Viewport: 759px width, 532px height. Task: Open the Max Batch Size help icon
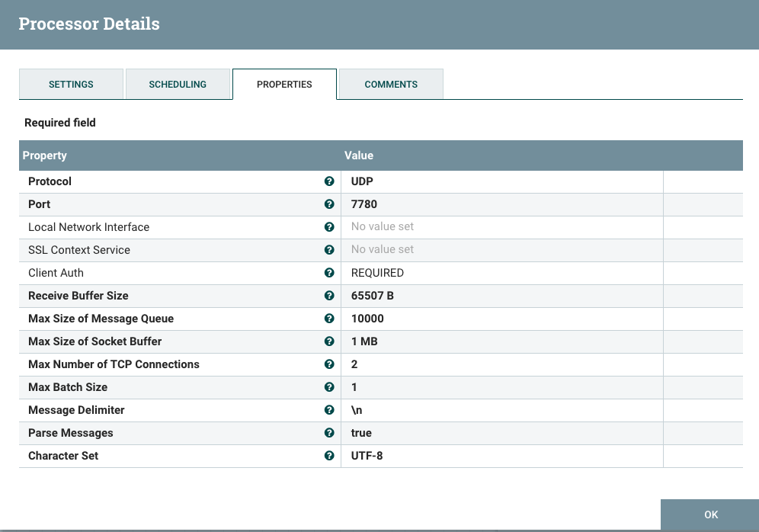[329, 387]
